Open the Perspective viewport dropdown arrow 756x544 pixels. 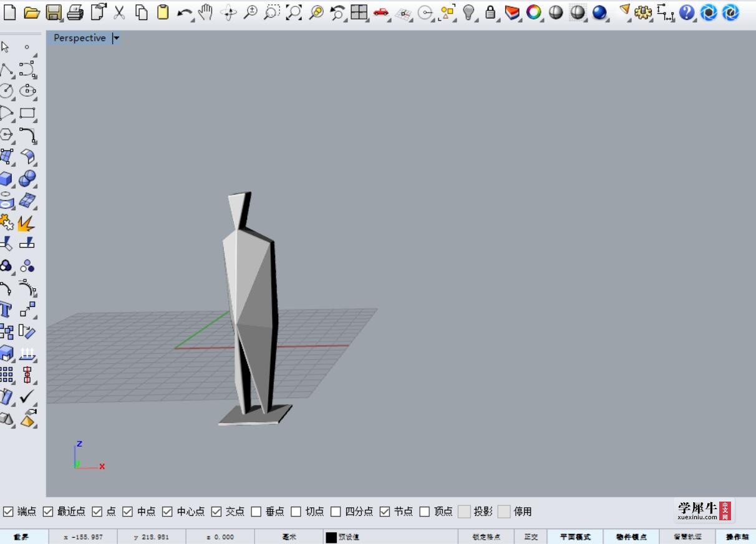pyautogui.click(x=116, y=38)
